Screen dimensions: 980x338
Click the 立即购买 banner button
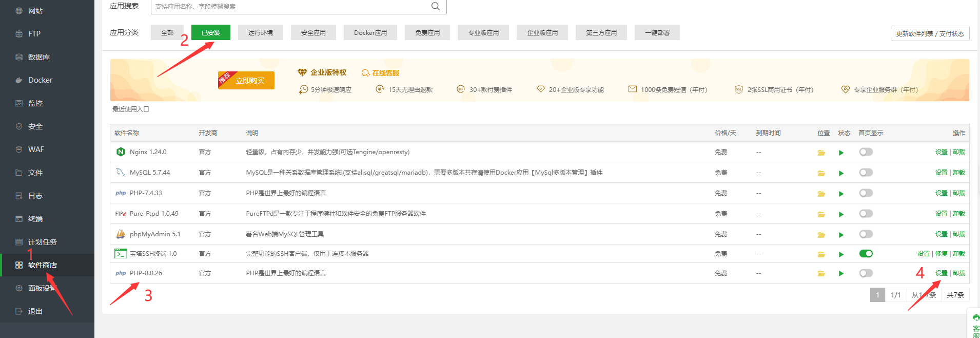click(246, 80)
